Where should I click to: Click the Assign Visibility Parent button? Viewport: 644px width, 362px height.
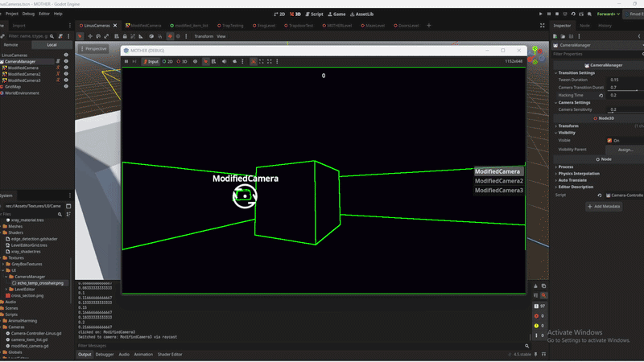click(x=625, y=149)
